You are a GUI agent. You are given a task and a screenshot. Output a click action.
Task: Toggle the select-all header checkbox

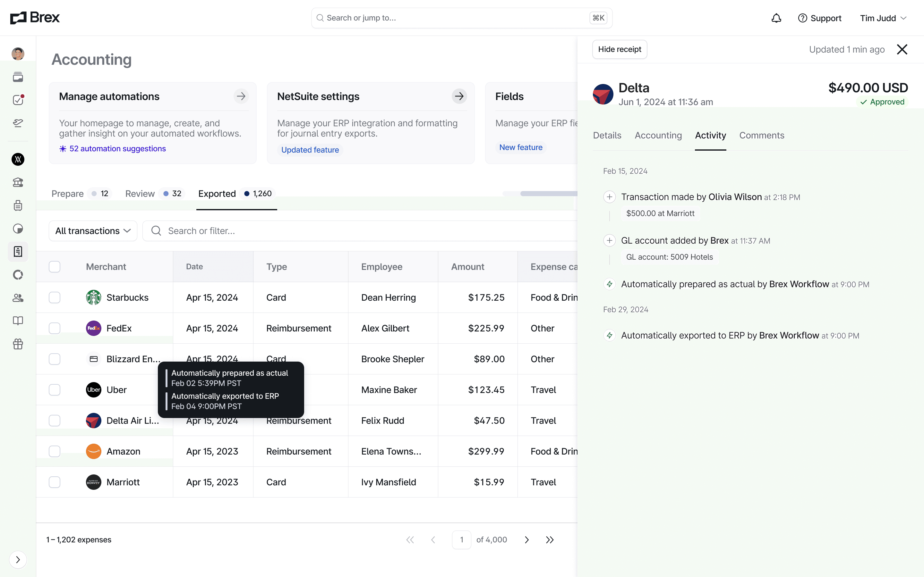tap(55, 266)
